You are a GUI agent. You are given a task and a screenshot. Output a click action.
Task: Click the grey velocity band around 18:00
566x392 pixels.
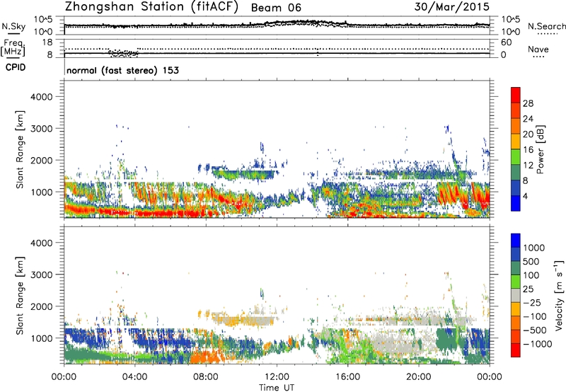pos(393,343)
